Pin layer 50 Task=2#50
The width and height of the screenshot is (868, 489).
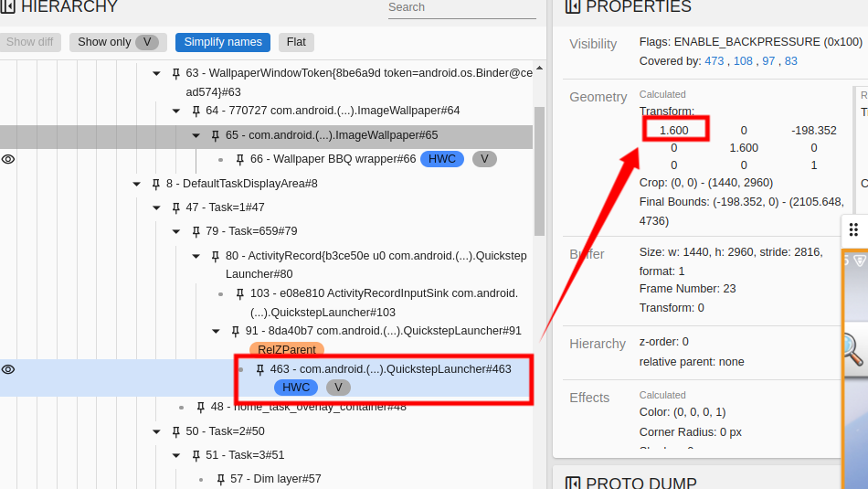click(x=176, y=431)
